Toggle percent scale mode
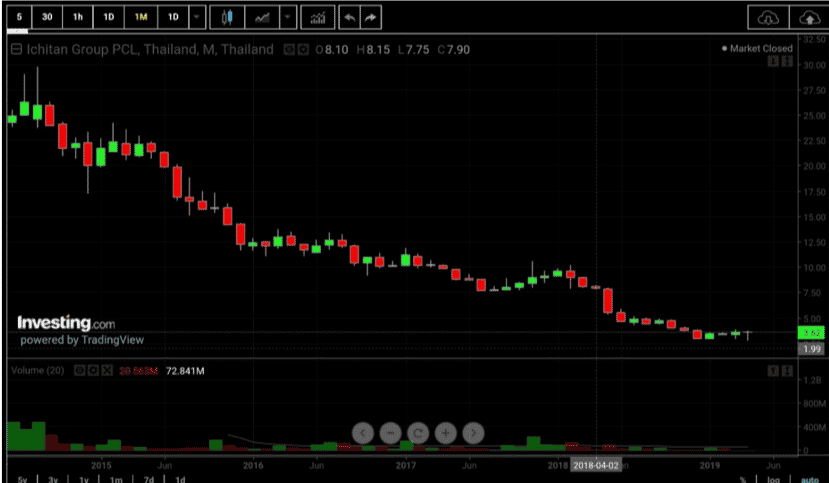Image resolution: width=829 pixels, height=483 pixels. click(743, 479)
